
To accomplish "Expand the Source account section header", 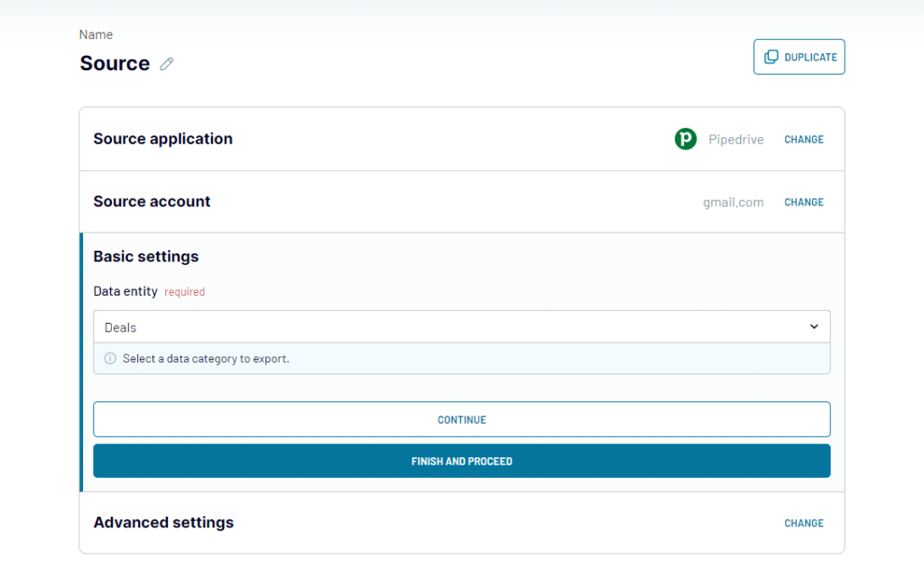I will tap(152, 202).
